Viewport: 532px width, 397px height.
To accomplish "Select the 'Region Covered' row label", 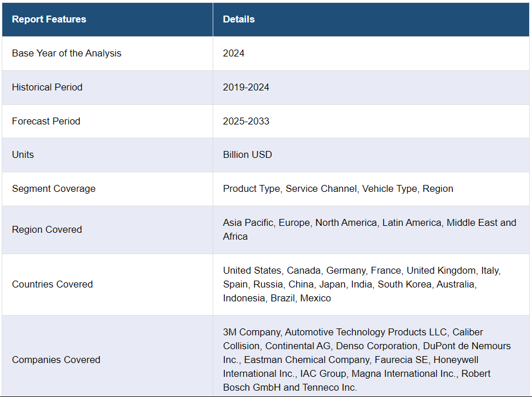I will coord(47,229).
